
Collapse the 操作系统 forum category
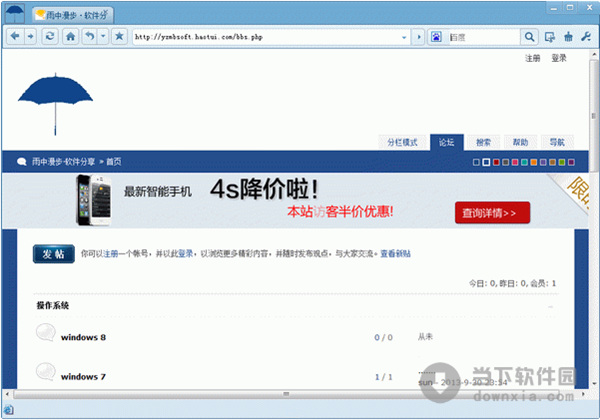pyautogui.click(x=550, y=306)
